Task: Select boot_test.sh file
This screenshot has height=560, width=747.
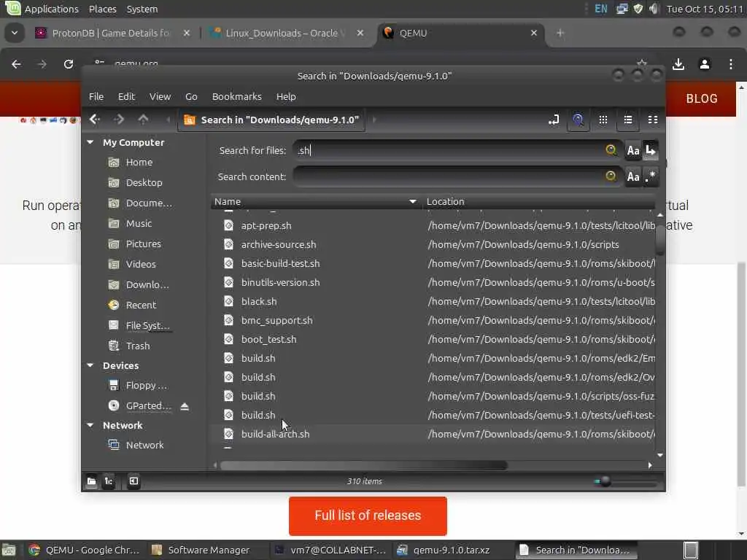Action: (x=268, y=340)
